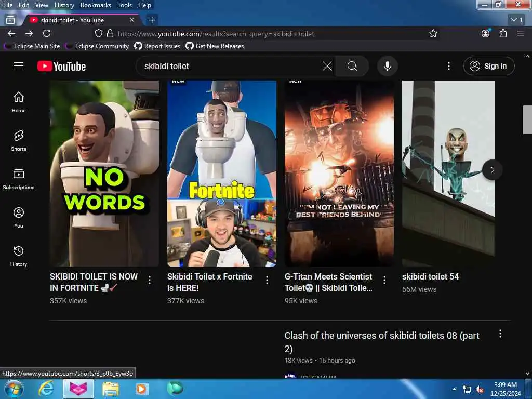Open Eclipse Main Site bookmark
This screenshot has height=399, width=532.
click(x=33, y=46)
